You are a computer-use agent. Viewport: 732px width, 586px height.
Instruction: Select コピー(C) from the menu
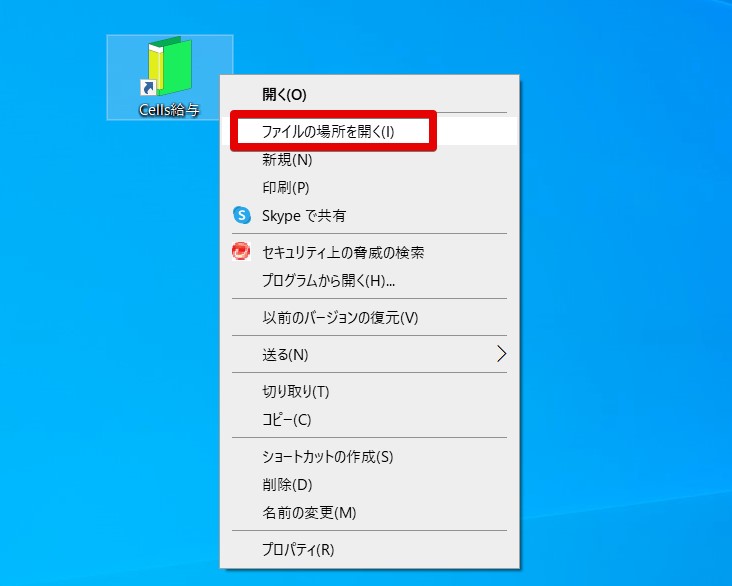[x=287, y=419]
